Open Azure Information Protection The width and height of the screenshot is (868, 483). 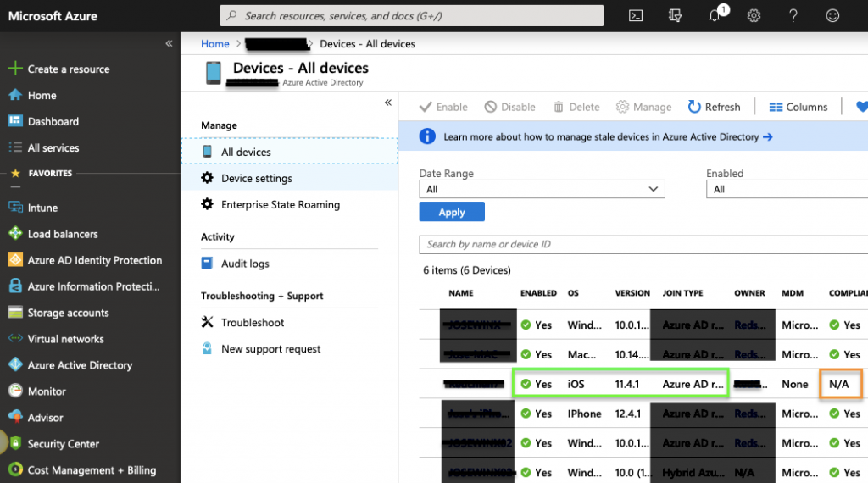pos(84,286)
